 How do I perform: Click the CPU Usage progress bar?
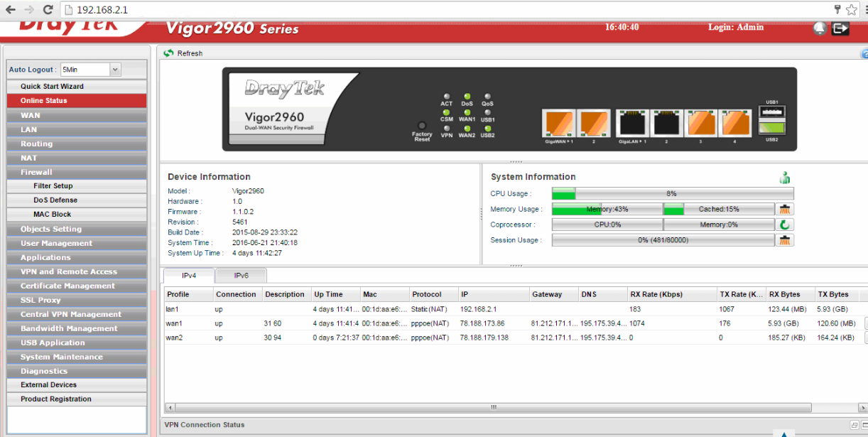[x=672, y=193]
